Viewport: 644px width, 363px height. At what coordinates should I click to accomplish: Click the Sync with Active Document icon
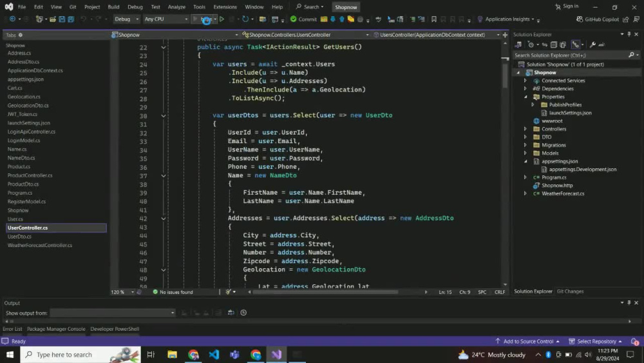pos(545,44)
